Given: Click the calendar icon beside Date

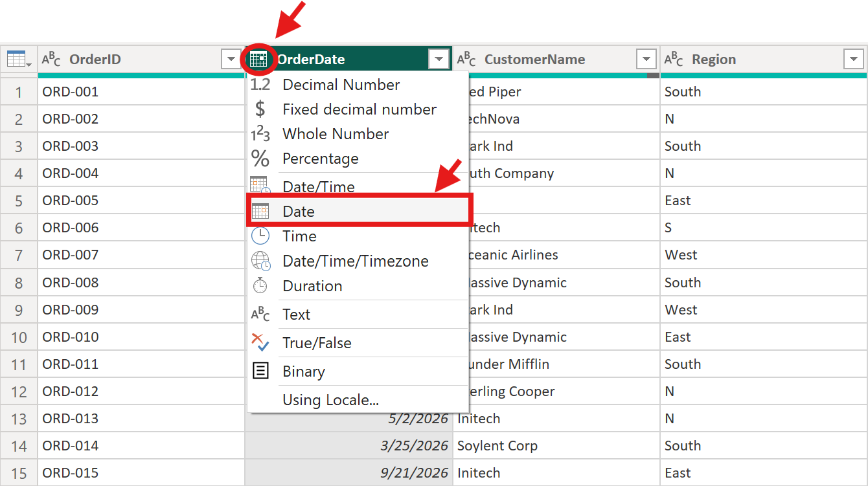Looking at the screenshot, I should (260, 211).
